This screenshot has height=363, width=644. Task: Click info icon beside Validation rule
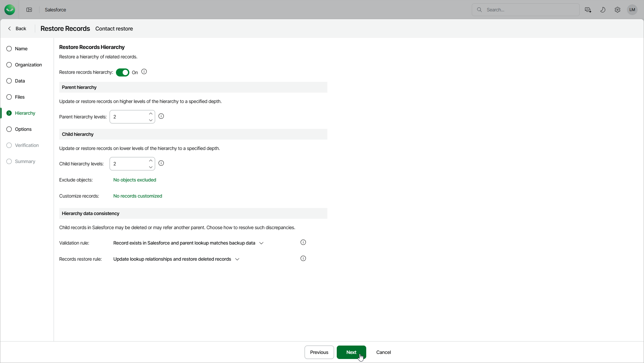pyautogui.click(x=303, y=243)
